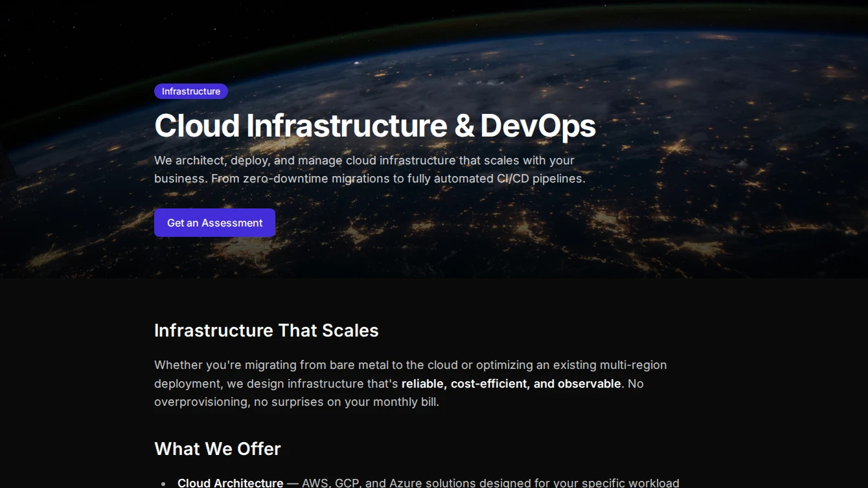Screen dimensions: 868x488
Task: Click the Get an Assessment button
Action: [x=214, y=223]
